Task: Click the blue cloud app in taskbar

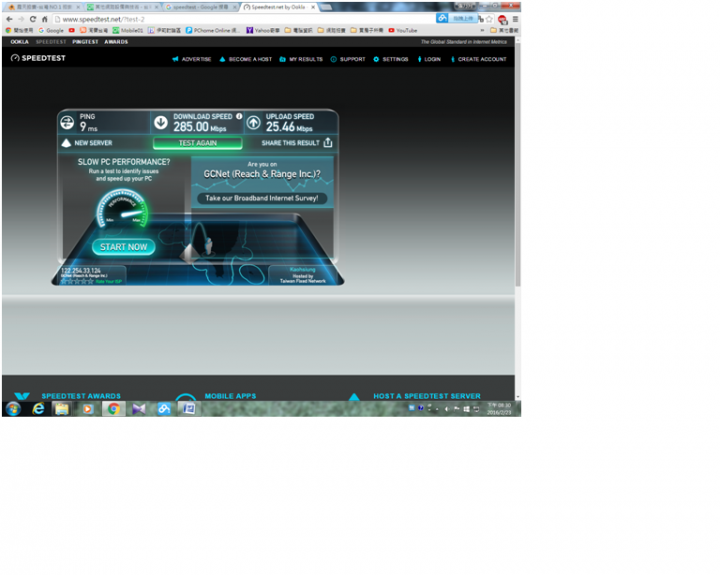Action: tap(164, 408)
